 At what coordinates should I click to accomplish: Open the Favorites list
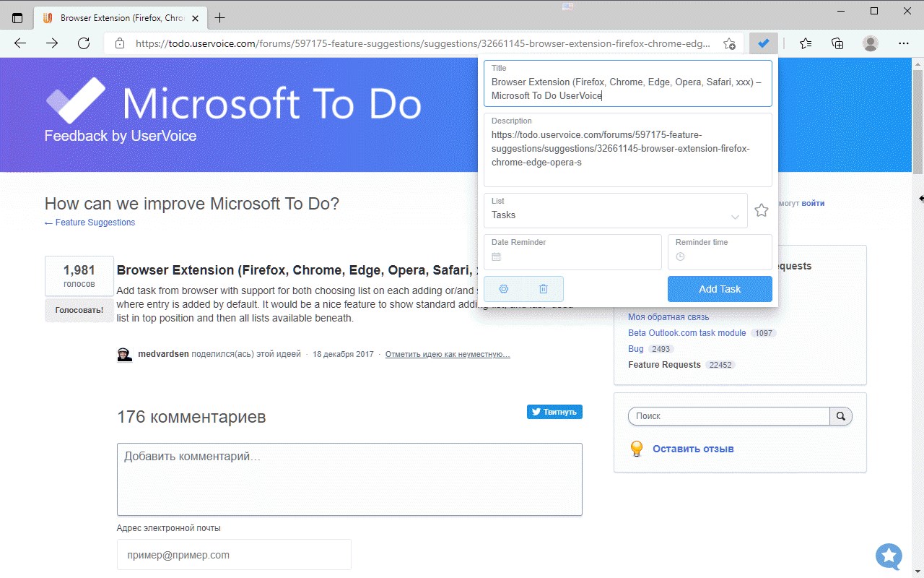point(806,43)
